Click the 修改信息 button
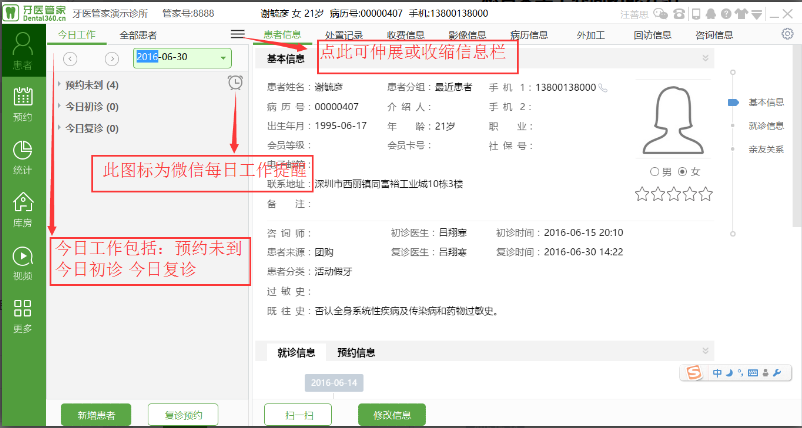Viewport: 802px width, 428px height. tap(392, 415)
